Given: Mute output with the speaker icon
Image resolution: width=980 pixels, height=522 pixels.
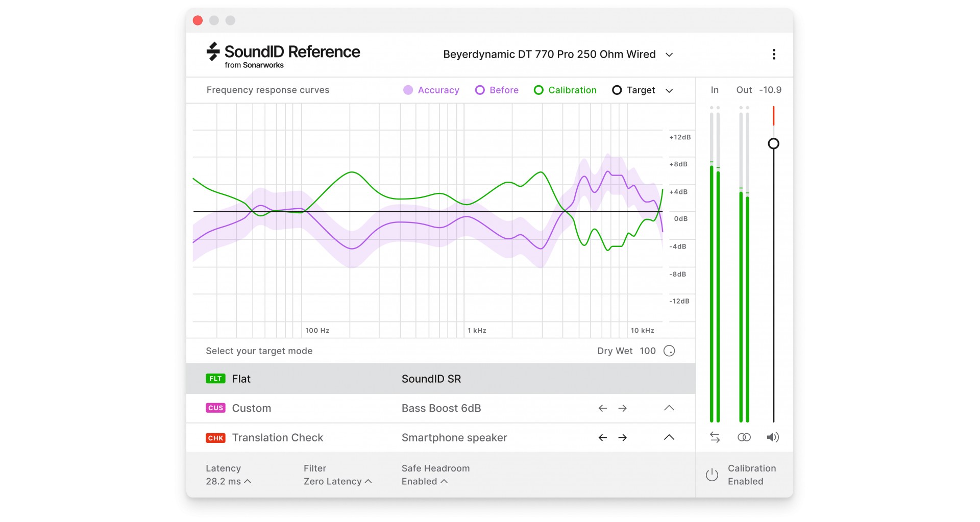Looking at the screenshot, I should (773, 437).
